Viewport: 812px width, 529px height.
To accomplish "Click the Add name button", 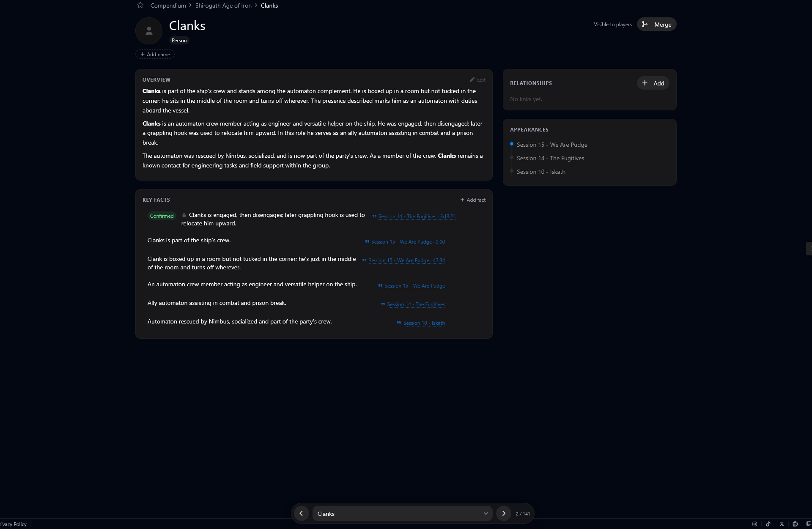I will click(x=155, y=54).
